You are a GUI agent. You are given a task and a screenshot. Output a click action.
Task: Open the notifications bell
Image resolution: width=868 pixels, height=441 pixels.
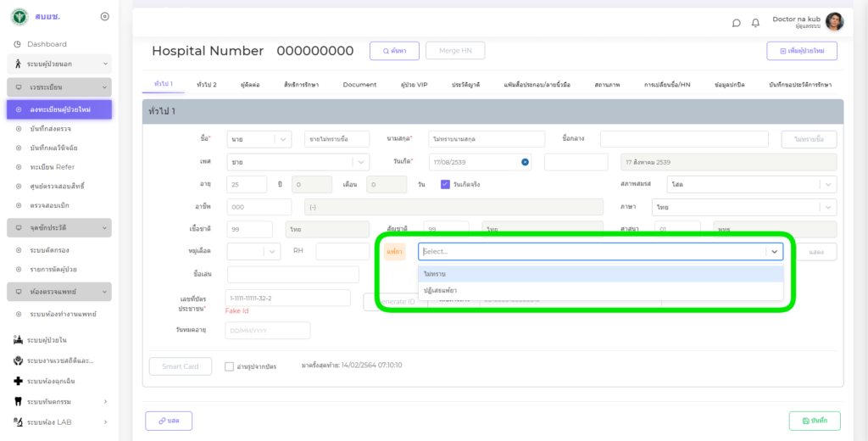[x=755, y=23]
